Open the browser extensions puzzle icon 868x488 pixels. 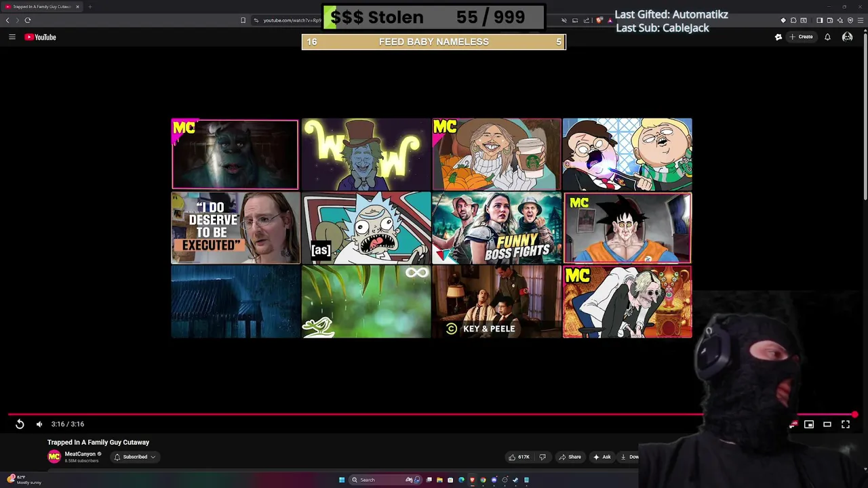coord(793,20)
